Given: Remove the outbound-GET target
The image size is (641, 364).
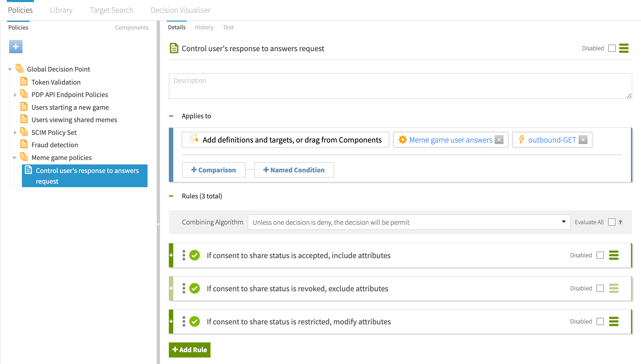Looking at the screenshot, I should click(583, 140).
